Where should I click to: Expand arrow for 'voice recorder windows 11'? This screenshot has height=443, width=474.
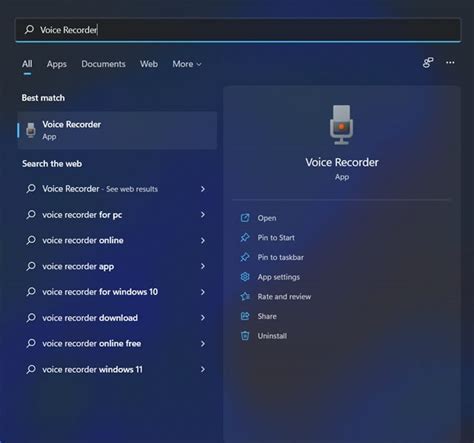pos(203,369)
